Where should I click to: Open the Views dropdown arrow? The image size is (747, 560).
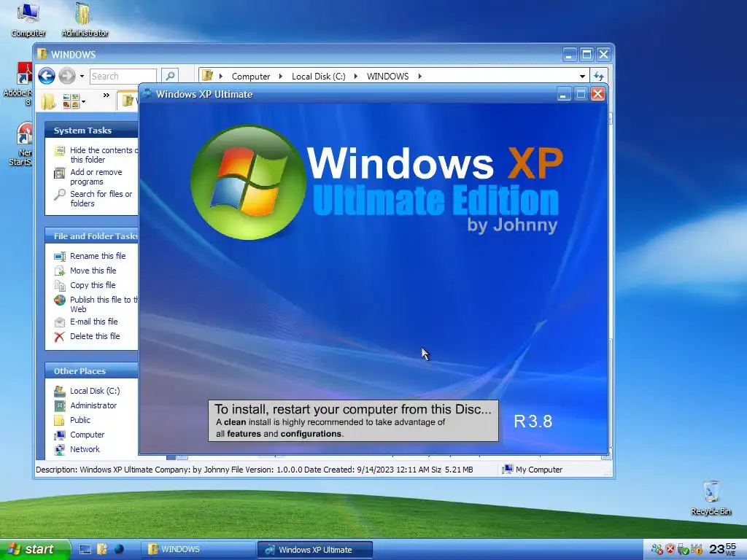84,101
